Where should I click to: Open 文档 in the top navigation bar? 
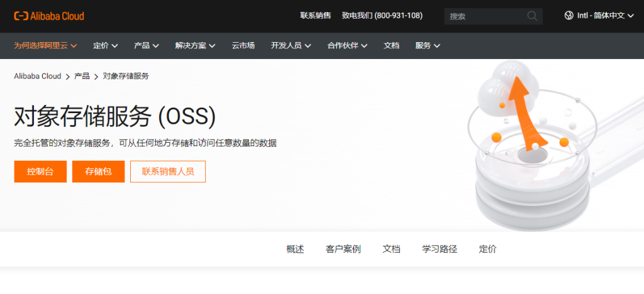coord(391,45)
